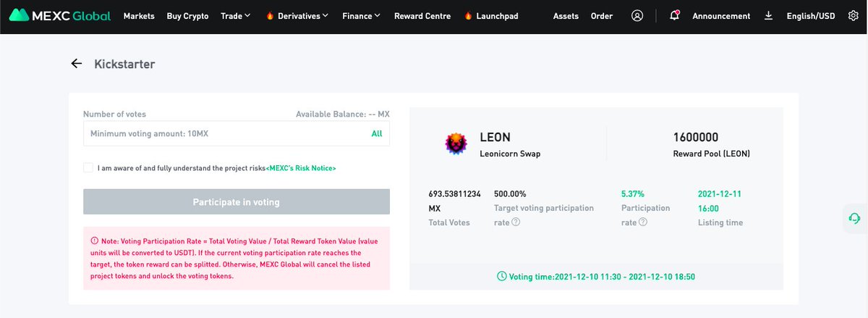Click the Available Balance label
The width and height of the screenshot is (868, 318).
click(343, 114)
